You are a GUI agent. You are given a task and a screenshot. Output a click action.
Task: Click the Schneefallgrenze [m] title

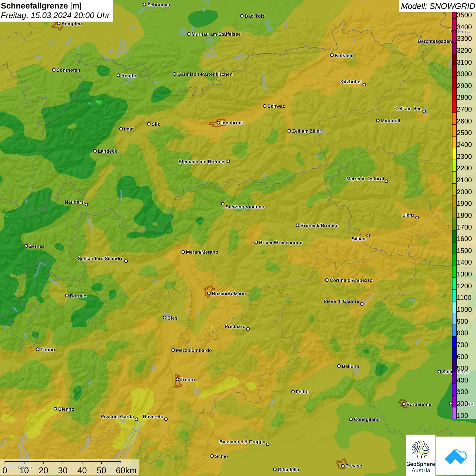click(x=41, y=6)
